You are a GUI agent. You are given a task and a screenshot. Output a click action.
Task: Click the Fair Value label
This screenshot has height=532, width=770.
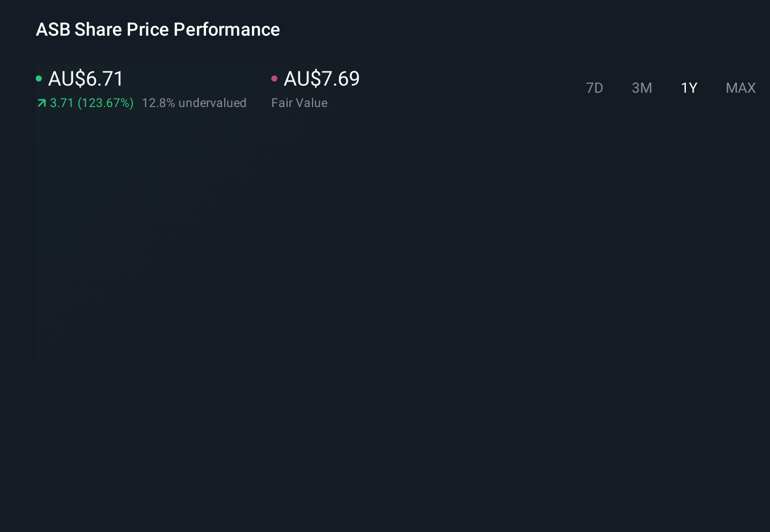pos(299,103)
